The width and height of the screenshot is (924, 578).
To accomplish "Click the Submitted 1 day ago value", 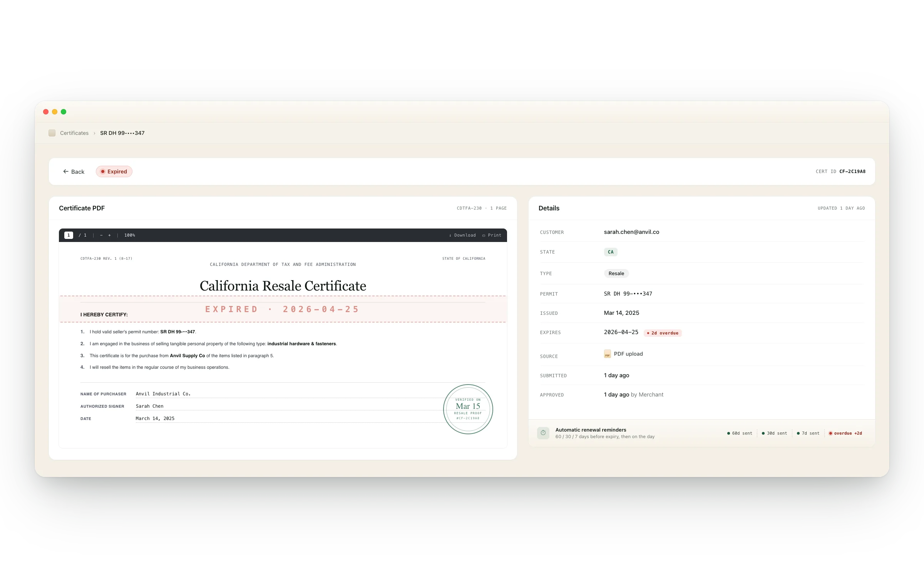I will tap(616, 375).
